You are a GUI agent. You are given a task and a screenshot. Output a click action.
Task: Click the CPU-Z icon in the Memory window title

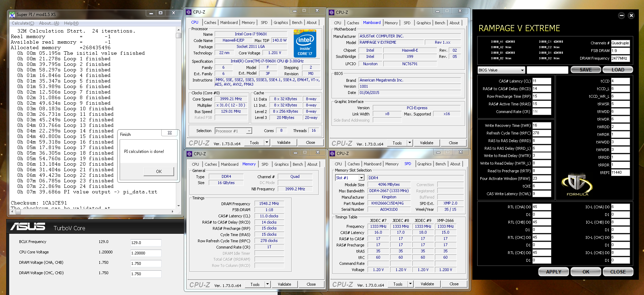click(x=189, y=154)
